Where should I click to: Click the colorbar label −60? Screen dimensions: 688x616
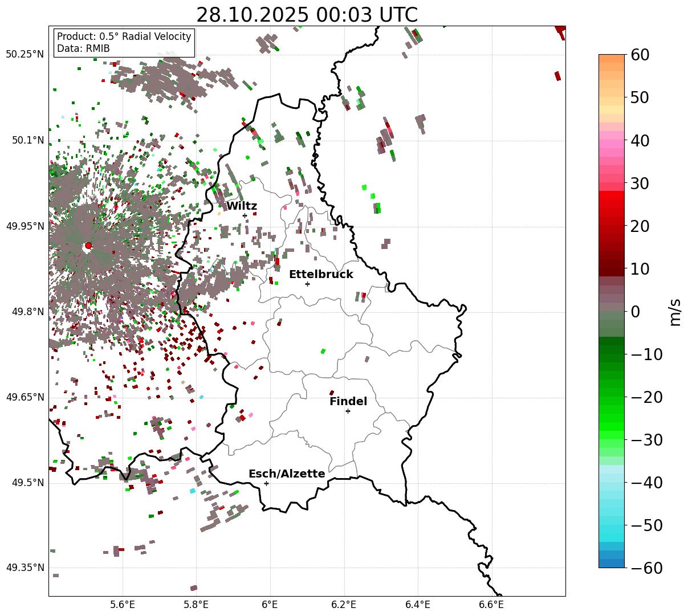(x=646, y=568)
